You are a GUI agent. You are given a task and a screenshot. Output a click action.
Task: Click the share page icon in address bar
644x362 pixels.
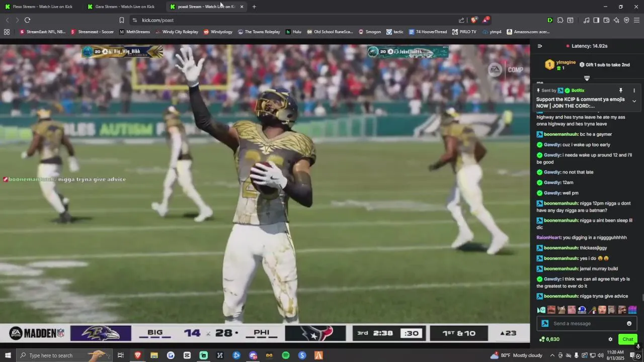point(461,20)
